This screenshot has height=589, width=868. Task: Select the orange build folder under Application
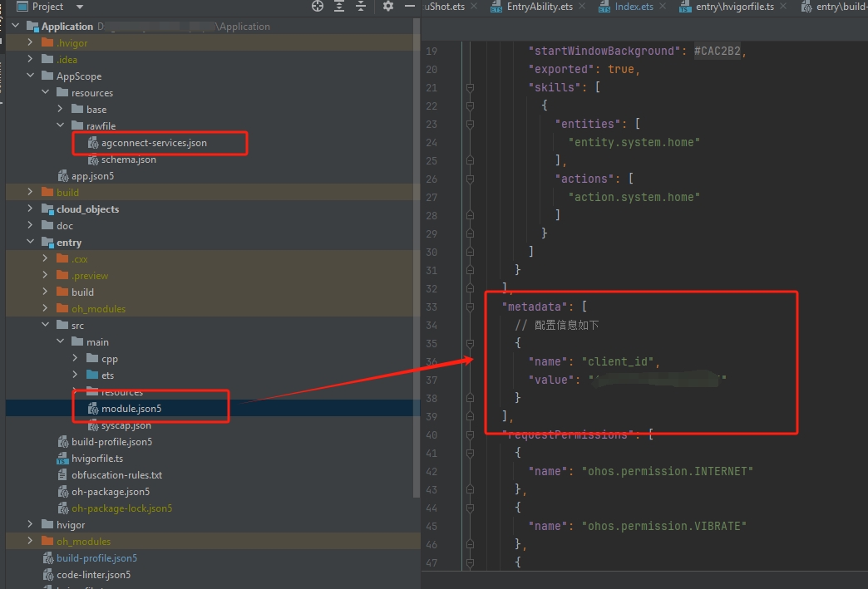coord(67,192)
